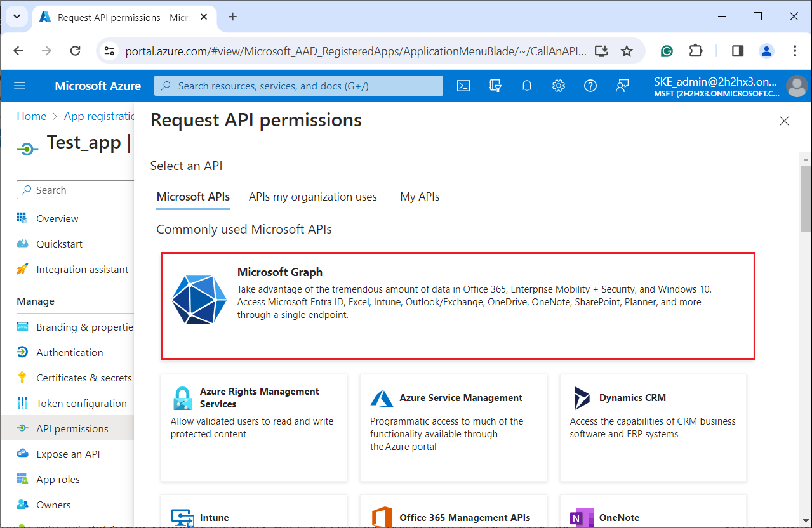Viewport: 812px width, 528px height.
Task: Toggle the Azure portal hamburger menu
Action: point(20,86)
